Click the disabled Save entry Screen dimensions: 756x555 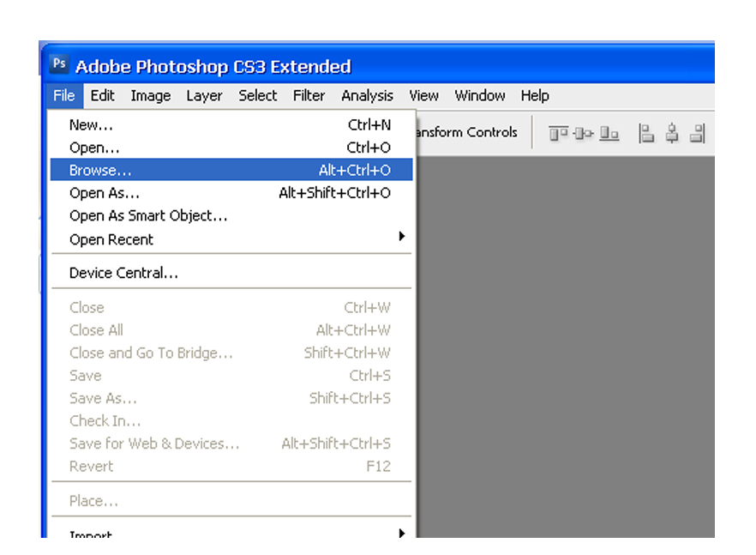[231, 376]
